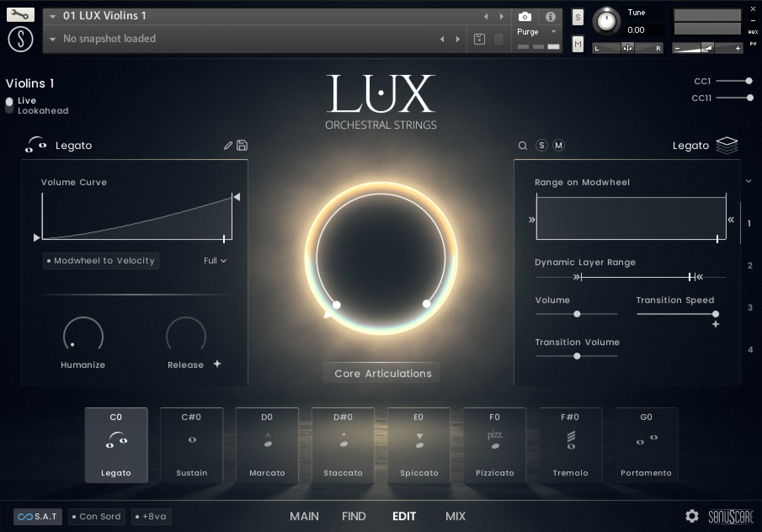
Task: Switch to the MIX tab
Action: pos(456,516)
